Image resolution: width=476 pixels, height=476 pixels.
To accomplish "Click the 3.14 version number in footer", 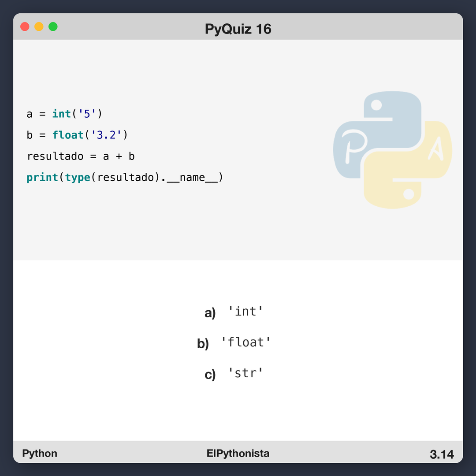I will tap(442, 454).
